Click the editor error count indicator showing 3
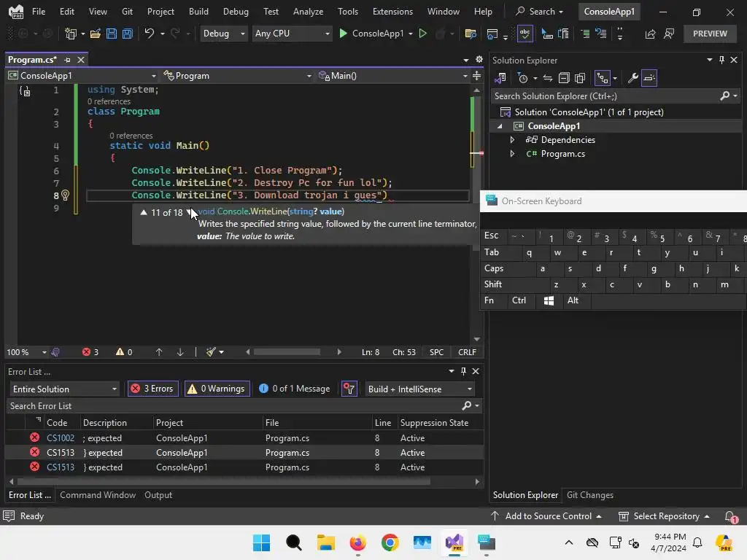Viewport: 747px width, 560px height. point(90,352)
